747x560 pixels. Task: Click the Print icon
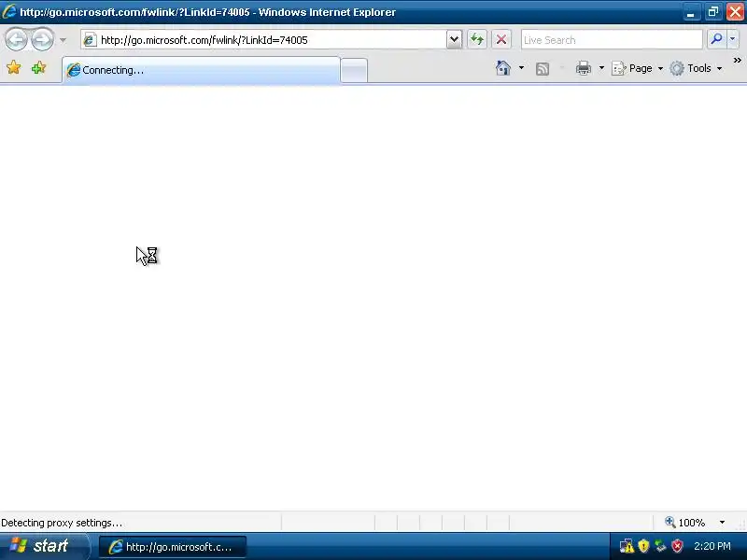point(583,68)
